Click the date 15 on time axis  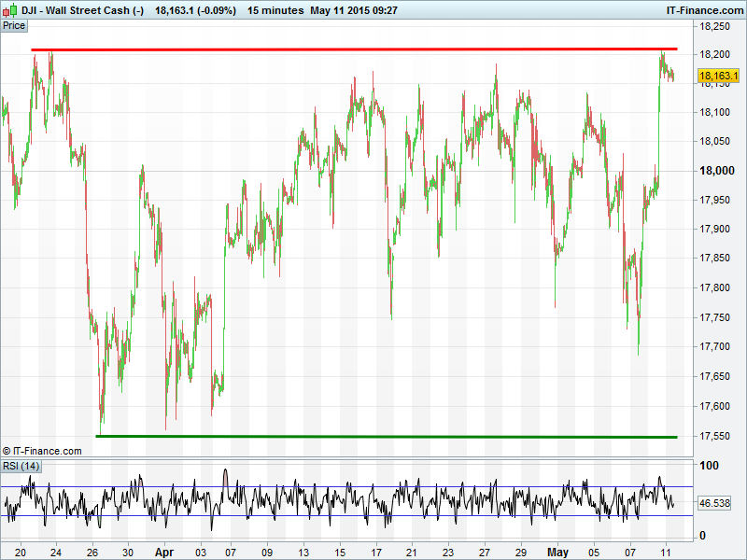click(x=340, y=553)
